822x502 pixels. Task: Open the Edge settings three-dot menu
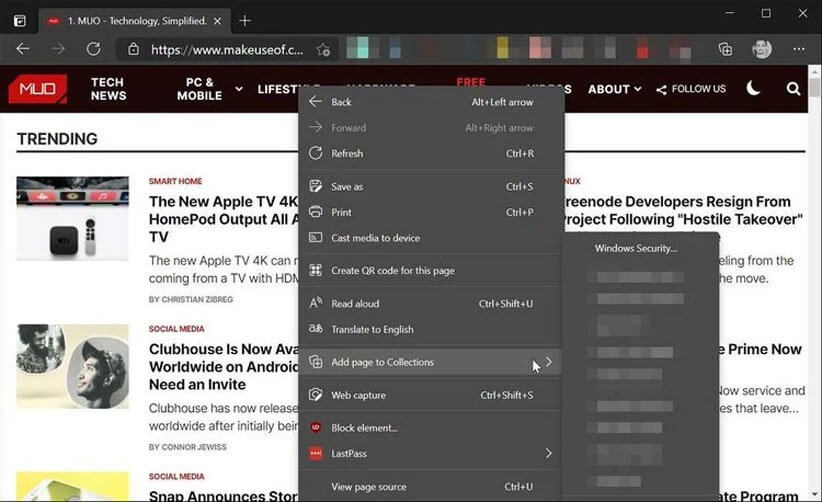[799, 48]
